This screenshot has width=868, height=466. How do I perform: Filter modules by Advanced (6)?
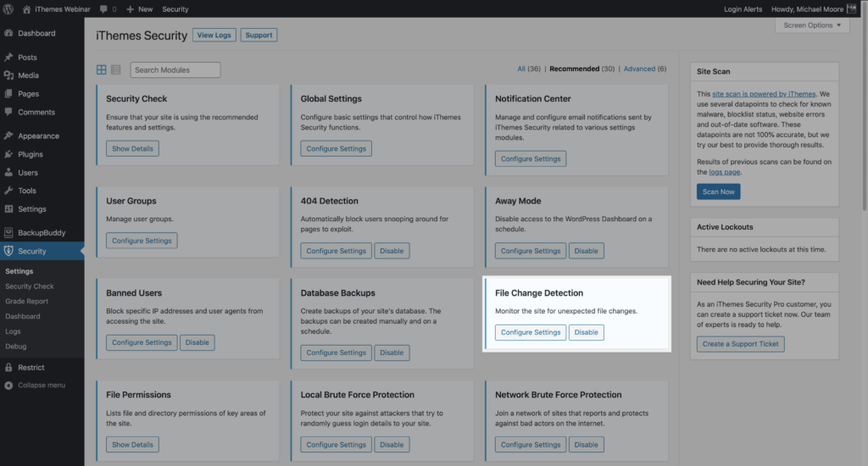645,69
